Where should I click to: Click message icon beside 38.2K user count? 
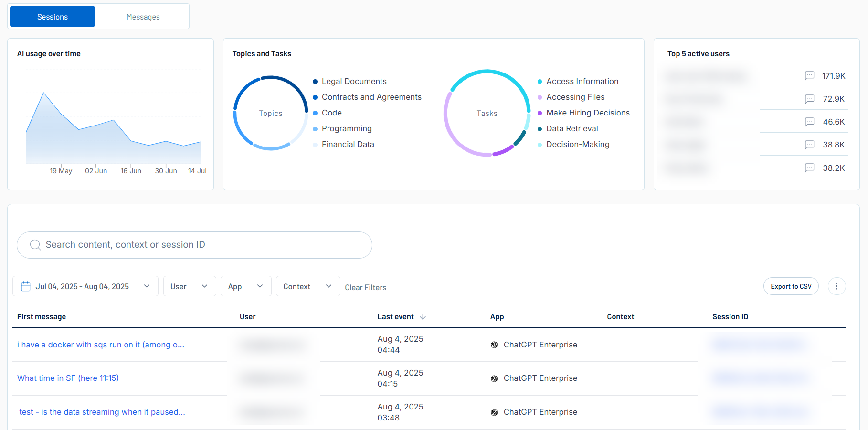(x=809, y=168)
